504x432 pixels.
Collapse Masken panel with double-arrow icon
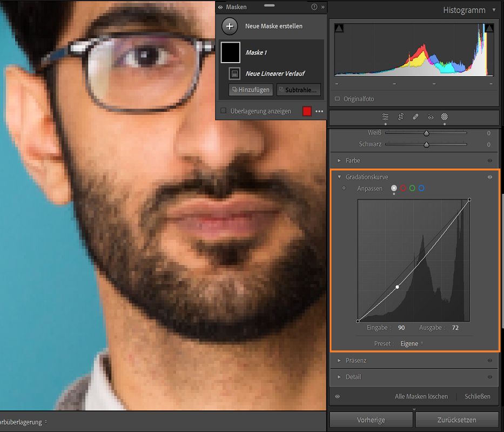322,6
